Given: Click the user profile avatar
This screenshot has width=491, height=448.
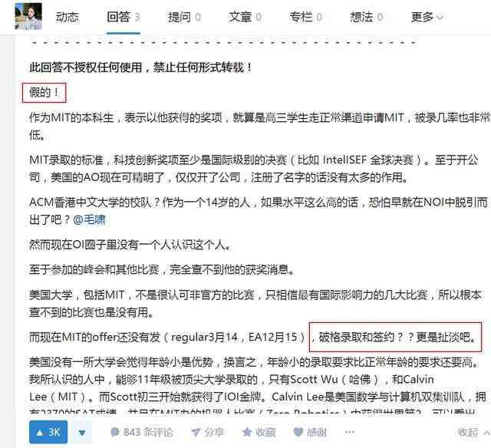Looking at the screenshot, I should [x=28, y=16].
